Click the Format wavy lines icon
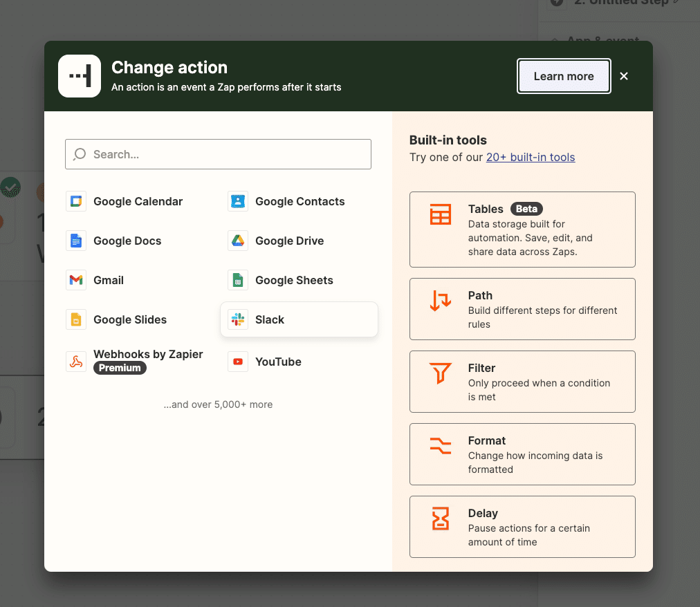Screen dimensions: 700x607 [441, 446]
